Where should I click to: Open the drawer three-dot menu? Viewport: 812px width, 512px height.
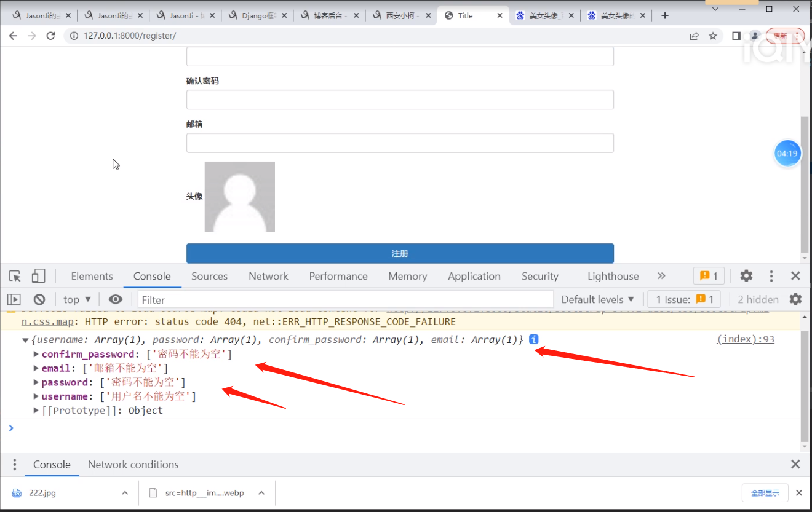click(15, 465)
